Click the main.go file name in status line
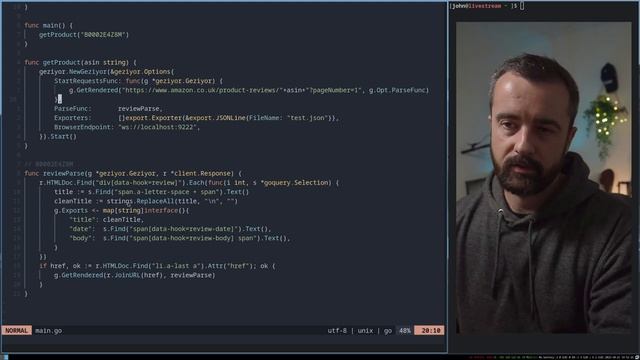Image resolution: width=640 pixels, height=360 pixels. (x=49, y=331)
